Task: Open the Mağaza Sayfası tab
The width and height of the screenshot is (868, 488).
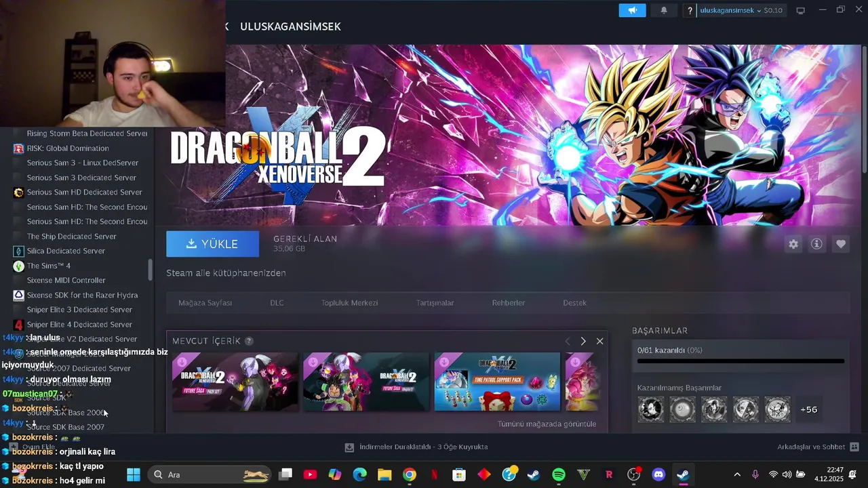Action: tap(205, 303)
